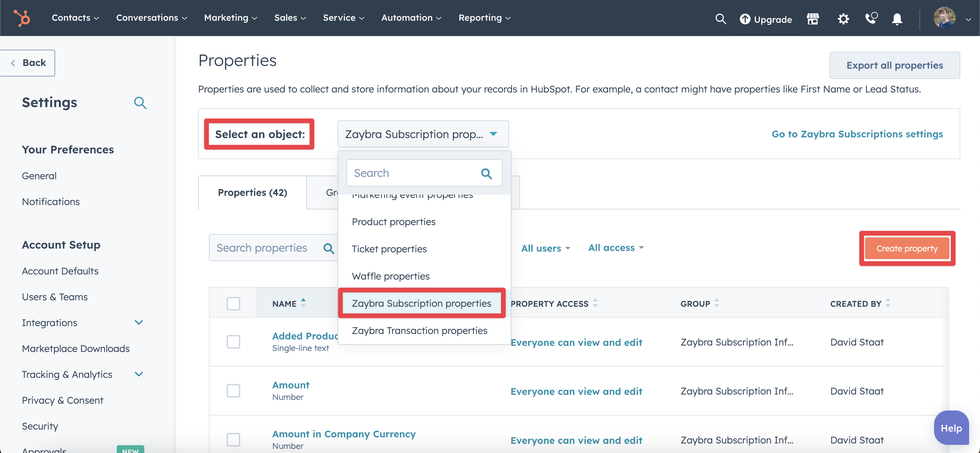Open the Zaybra Subscription properties object dropdown

coord(423,134)
